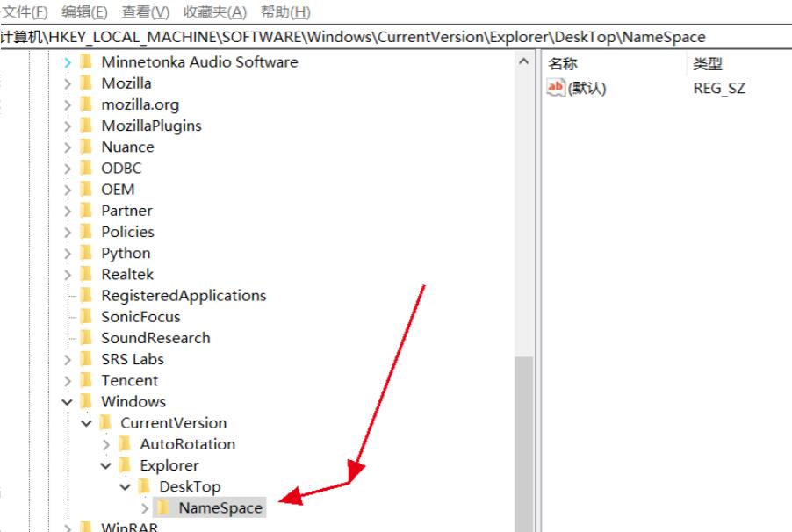Collapse the DeskTop key chevron
Viewport: 792px width, 532px height.
click(x=125, y=487)
